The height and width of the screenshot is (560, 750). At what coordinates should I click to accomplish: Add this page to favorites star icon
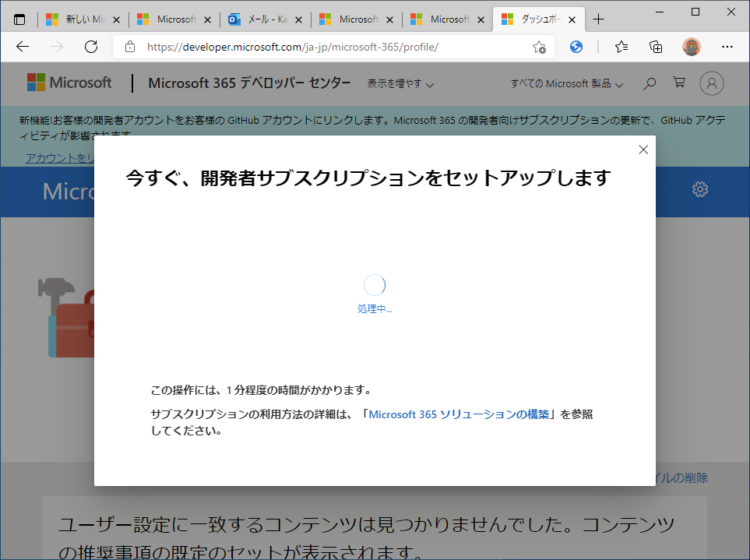click(539, 47)
